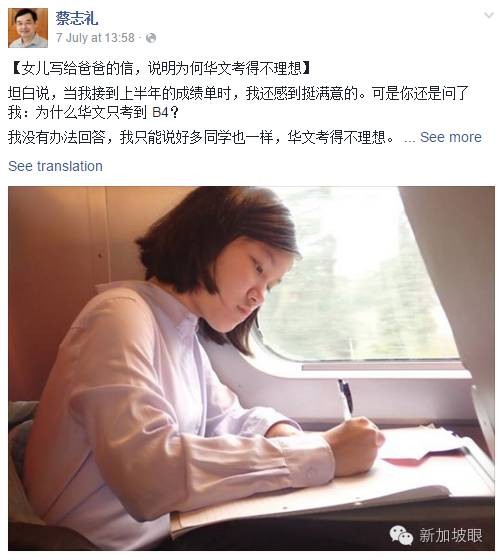500x560 pixels.
Task: Click the line 为什么华文只考到
Action: coord(91,112)
